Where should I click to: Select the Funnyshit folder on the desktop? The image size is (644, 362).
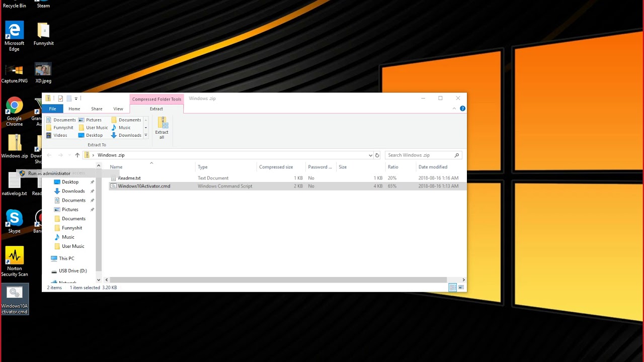tap(43, 34)
